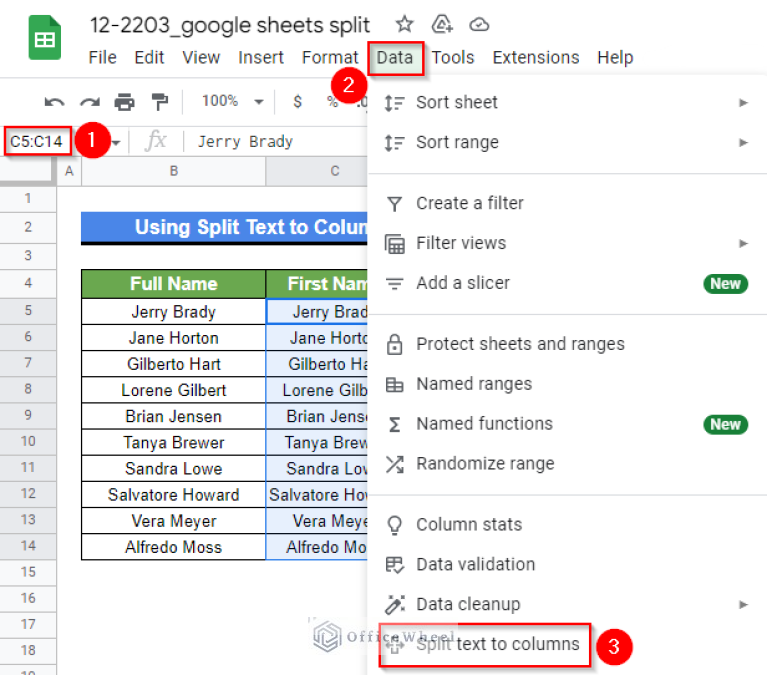Expand the Filter views submenu arrow

pos(743,244)
